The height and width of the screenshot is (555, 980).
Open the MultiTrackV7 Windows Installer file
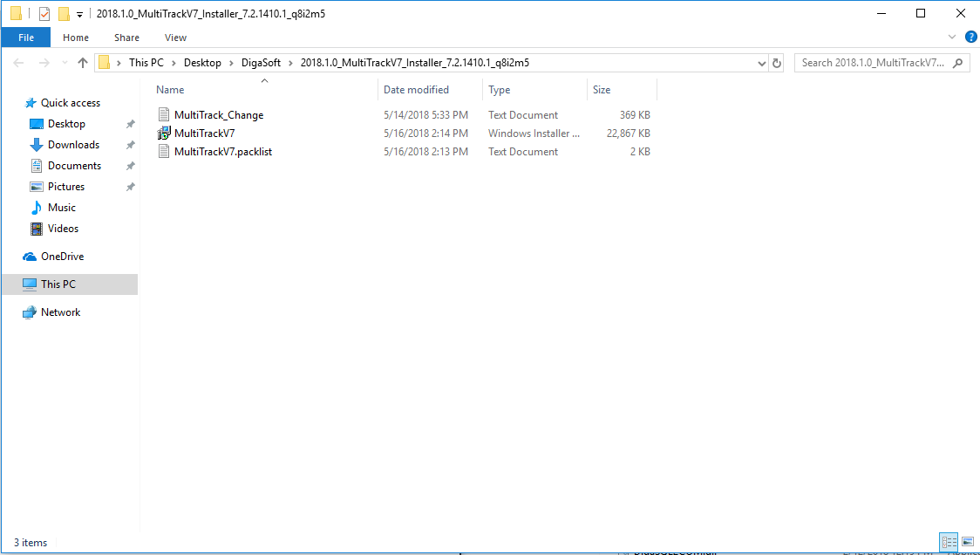[204, 134]
